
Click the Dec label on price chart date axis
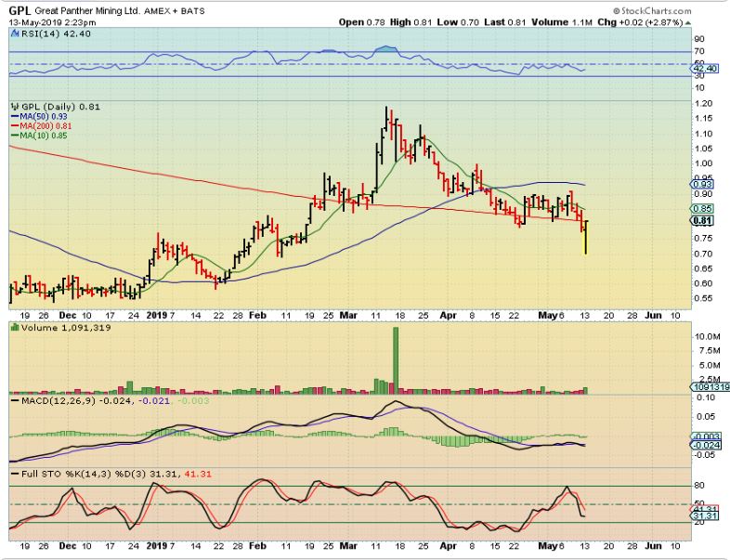coord(68,315)
